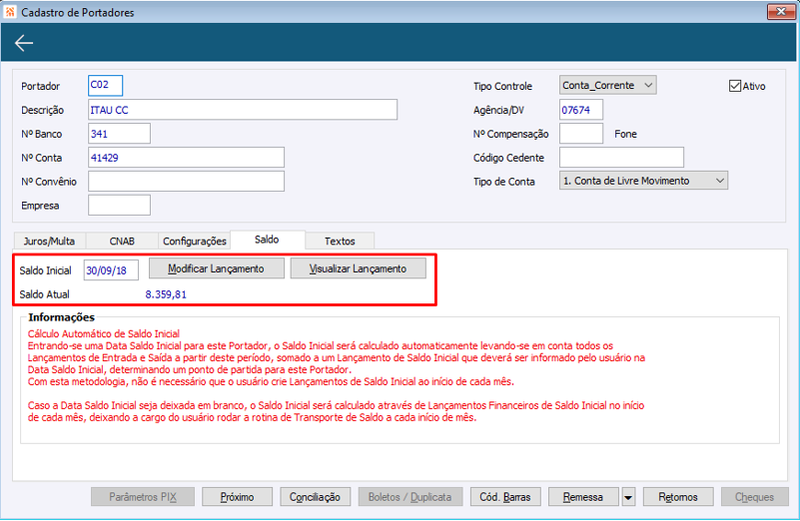Click the empty Empresa field

(x=119, y=205)
